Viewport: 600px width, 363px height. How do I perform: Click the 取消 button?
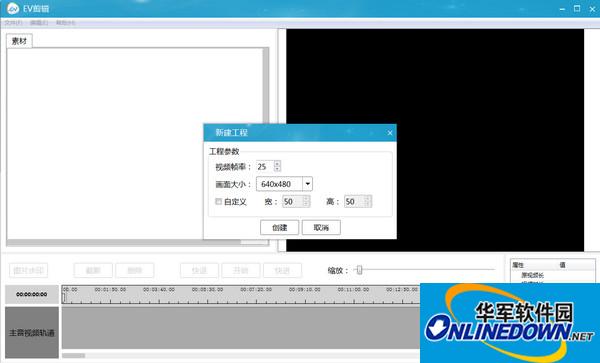[321, 228]
